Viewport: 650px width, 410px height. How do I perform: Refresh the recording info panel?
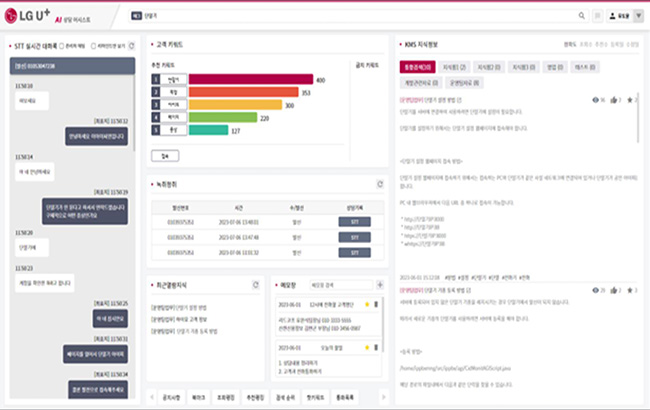[x=379, y=184]
